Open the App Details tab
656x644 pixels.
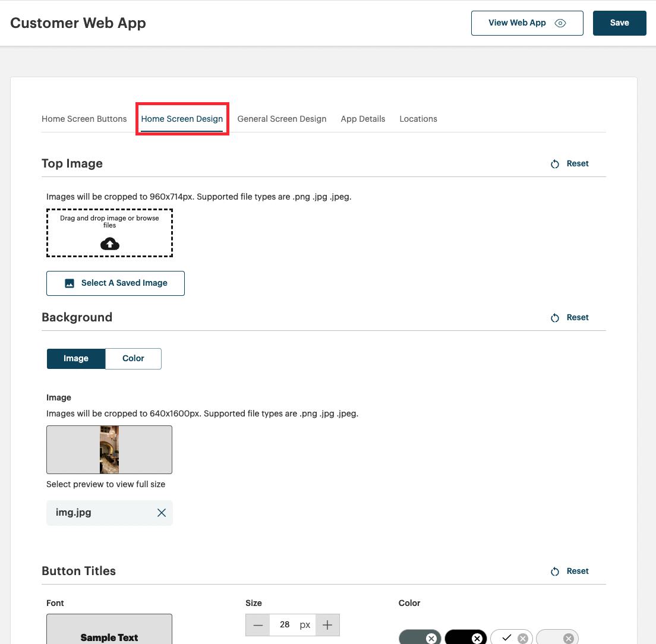coord(363,119)
